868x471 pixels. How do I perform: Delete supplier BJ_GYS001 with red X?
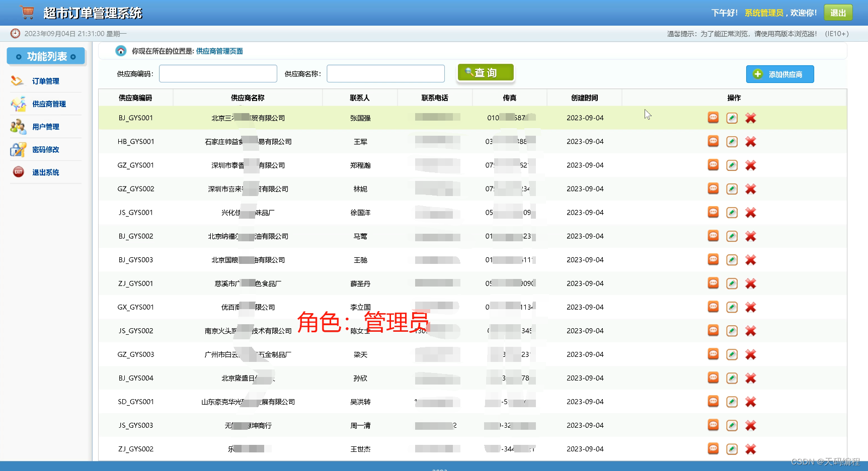pos(751,118)
